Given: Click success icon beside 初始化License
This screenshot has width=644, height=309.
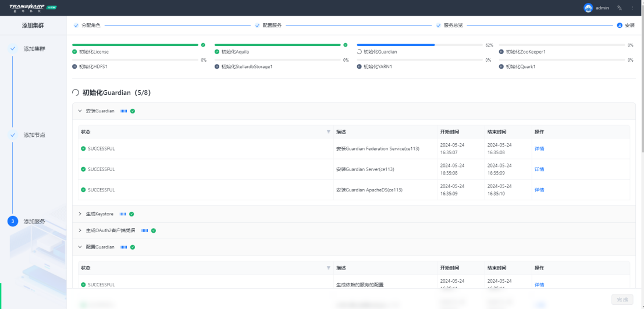Looking at the screenshot, I should (x=74, y=52).
